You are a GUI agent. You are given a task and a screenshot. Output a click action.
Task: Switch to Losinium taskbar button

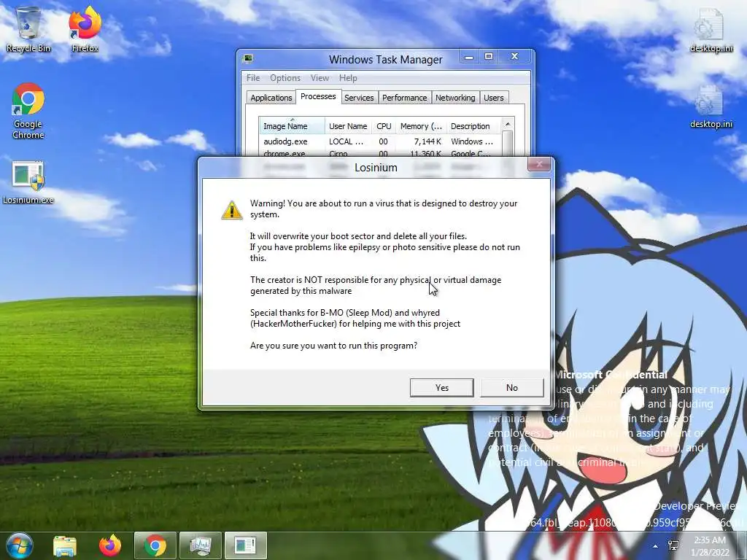245,545
